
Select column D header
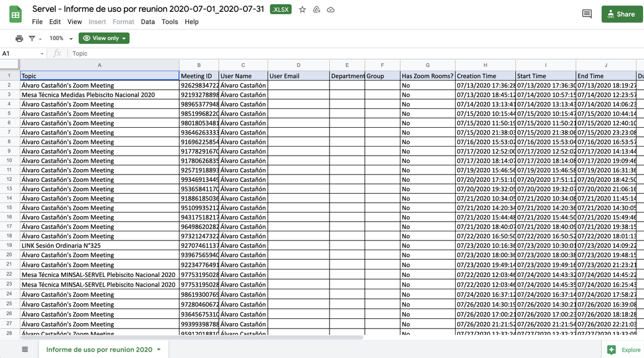pos(298,65)
